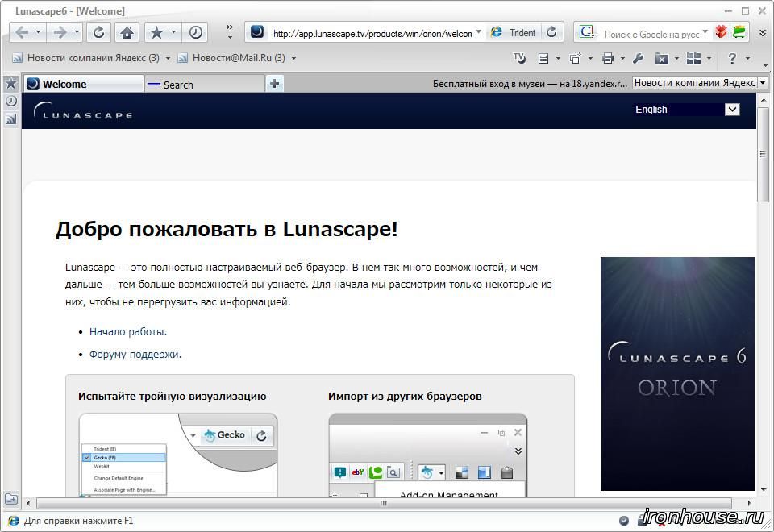
Task: Click the security status icon in status bar
Action: click(x=624, y=520)
